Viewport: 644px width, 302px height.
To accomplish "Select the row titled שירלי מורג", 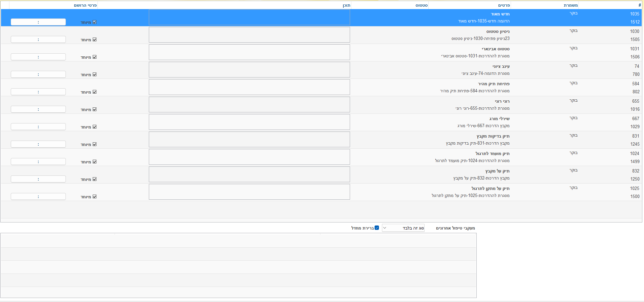I will point(499,119).
